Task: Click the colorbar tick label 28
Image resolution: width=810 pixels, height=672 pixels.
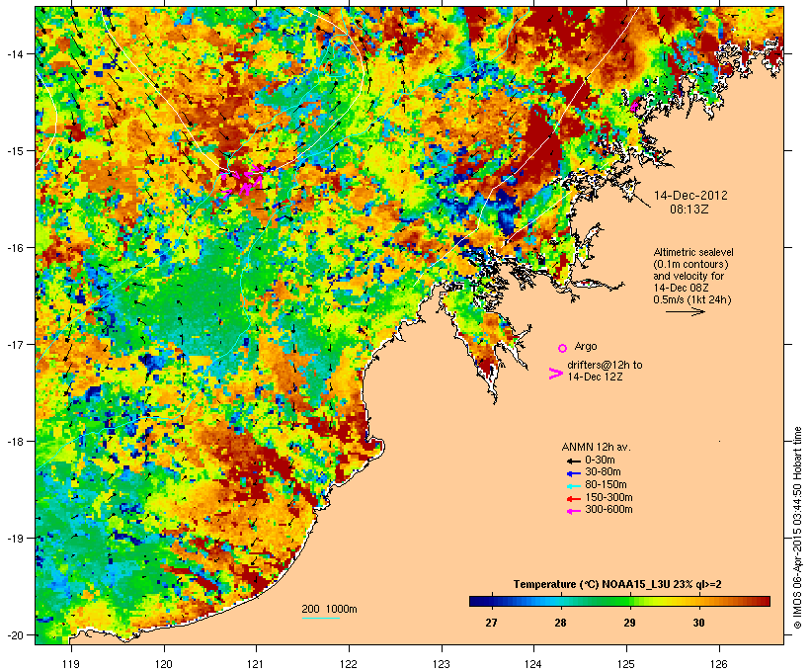Action: (x=560, y=623)
